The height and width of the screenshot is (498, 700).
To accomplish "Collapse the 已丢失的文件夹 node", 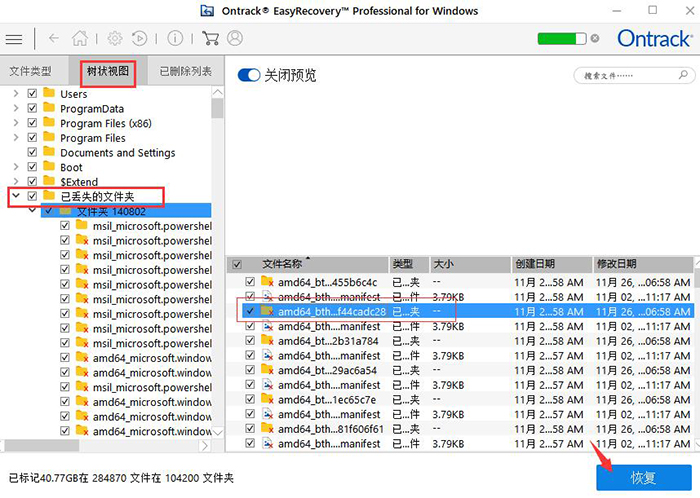I will coord(16,195).
